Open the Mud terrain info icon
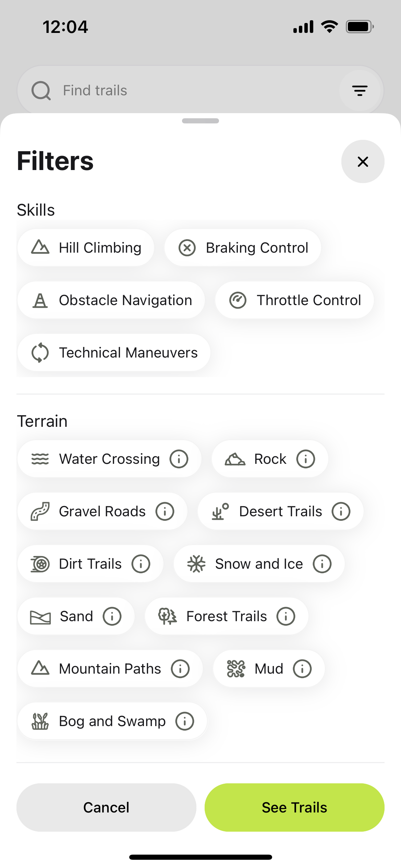 (x=302, y=668)
